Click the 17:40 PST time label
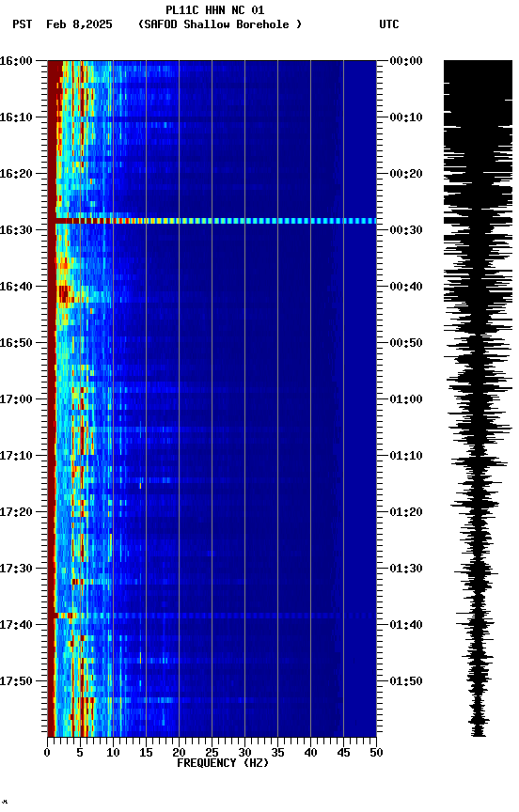The width and height of the screenshot is (519, 812). point(16,626)
